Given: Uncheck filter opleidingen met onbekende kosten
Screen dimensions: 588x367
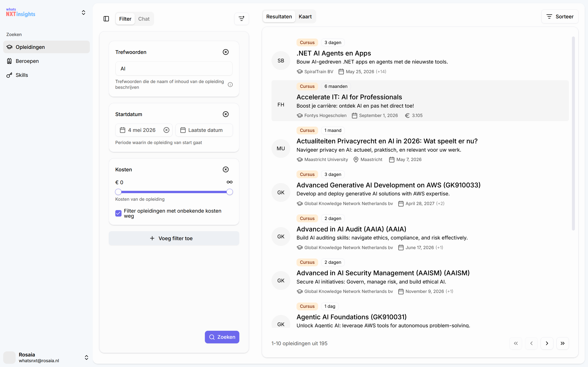Looking at the screenshot, I should tap(118, 213).
